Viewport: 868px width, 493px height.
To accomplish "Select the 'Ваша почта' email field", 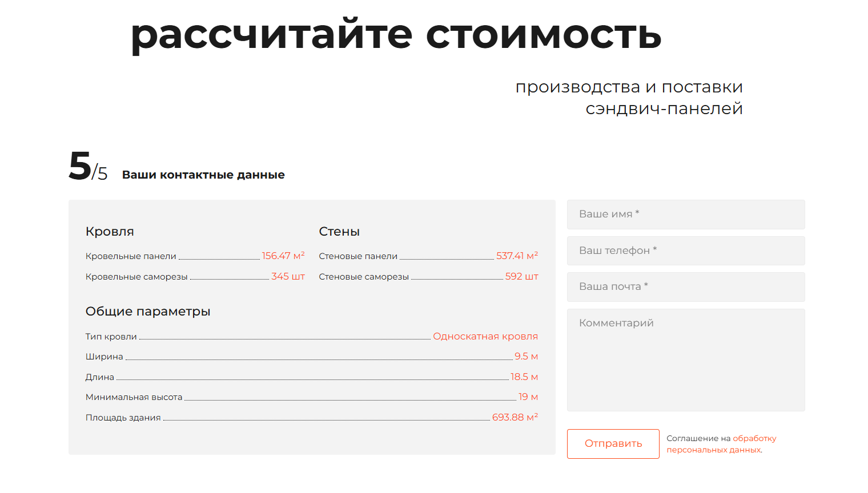I will pyautogui.click(x=686, y=286).
